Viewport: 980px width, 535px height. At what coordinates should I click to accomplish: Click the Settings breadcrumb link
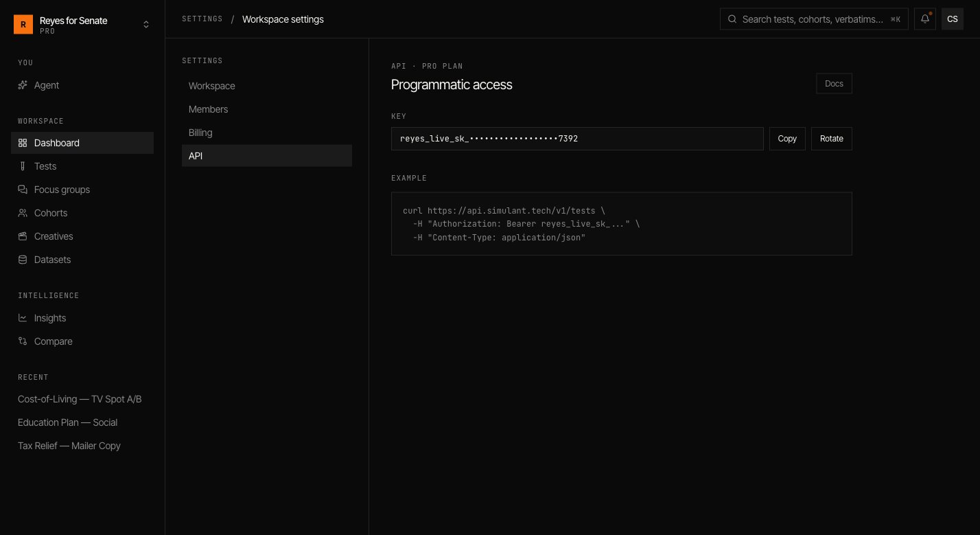[202, 19]
